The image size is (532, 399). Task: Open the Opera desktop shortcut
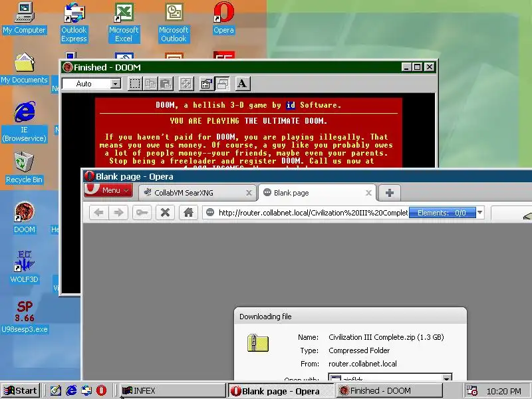223,18
